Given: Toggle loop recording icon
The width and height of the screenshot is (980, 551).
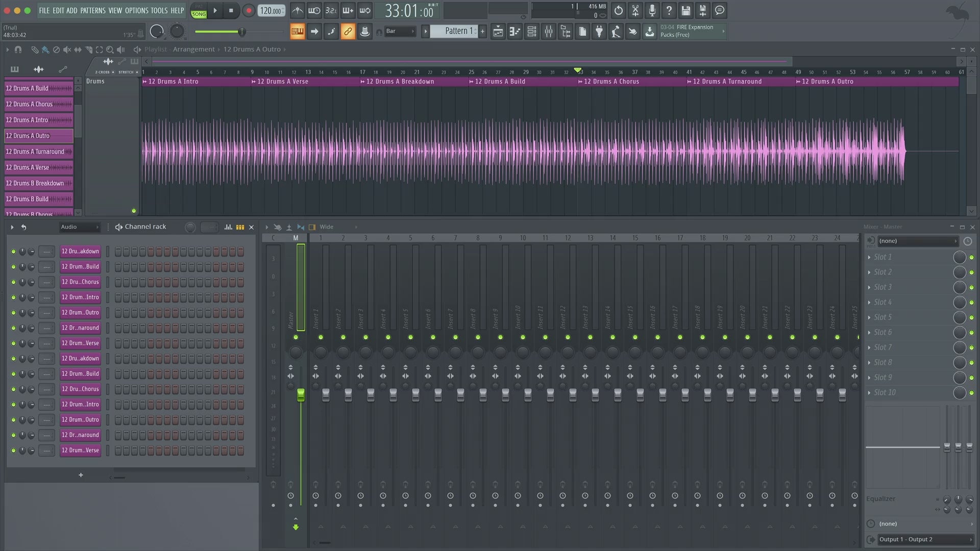Looking at the screenshot, I should [x=365, y=10].
